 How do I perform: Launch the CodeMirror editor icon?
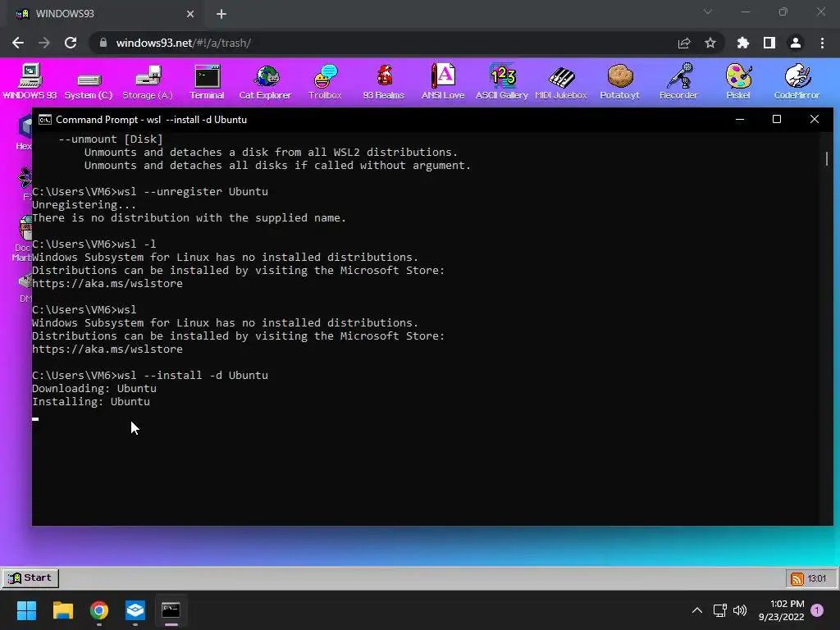[797, 81]
